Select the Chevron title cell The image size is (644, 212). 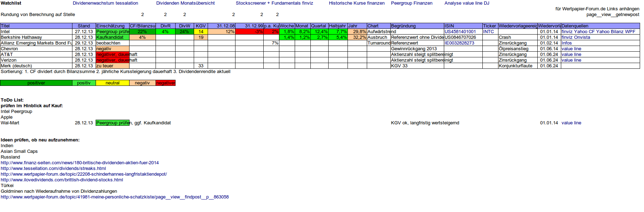click(x=36, y=49)
